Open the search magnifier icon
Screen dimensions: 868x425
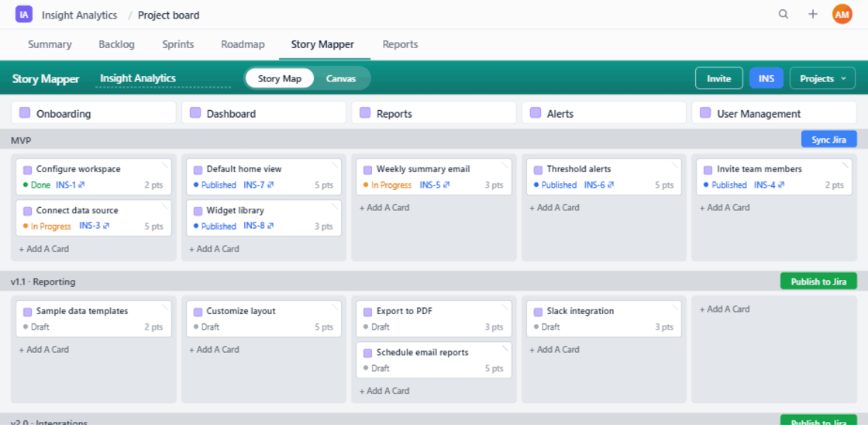click(x=784, y=15)
